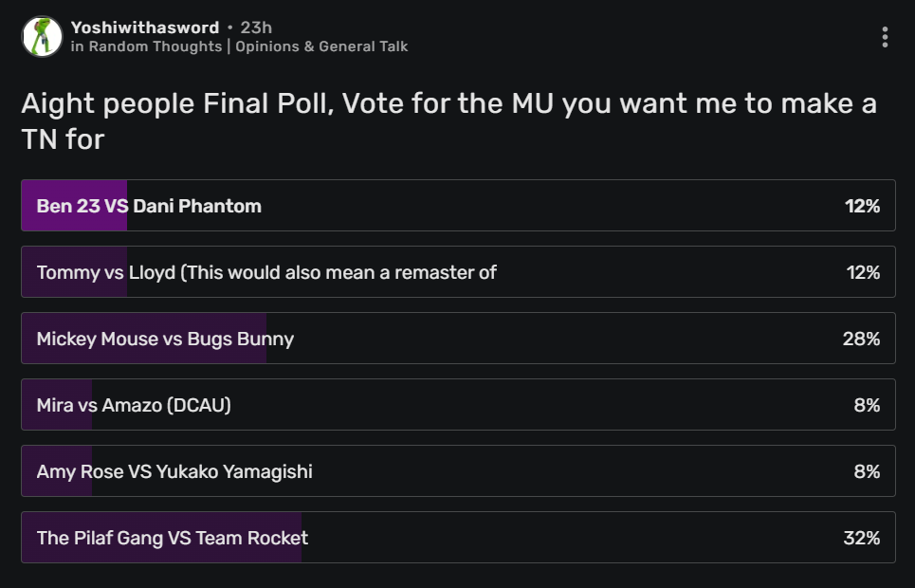915x588 pixels.
Task: Choose The Pilaf Gang VS Team Rocket
Action: tap(455, 538)
